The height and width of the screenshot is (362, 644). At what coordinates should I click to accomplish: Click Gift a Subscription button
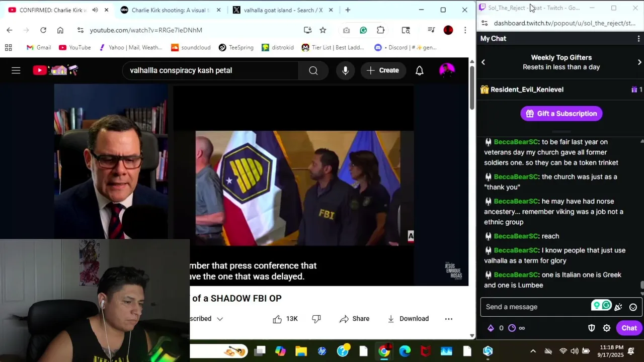coord(561,114)
